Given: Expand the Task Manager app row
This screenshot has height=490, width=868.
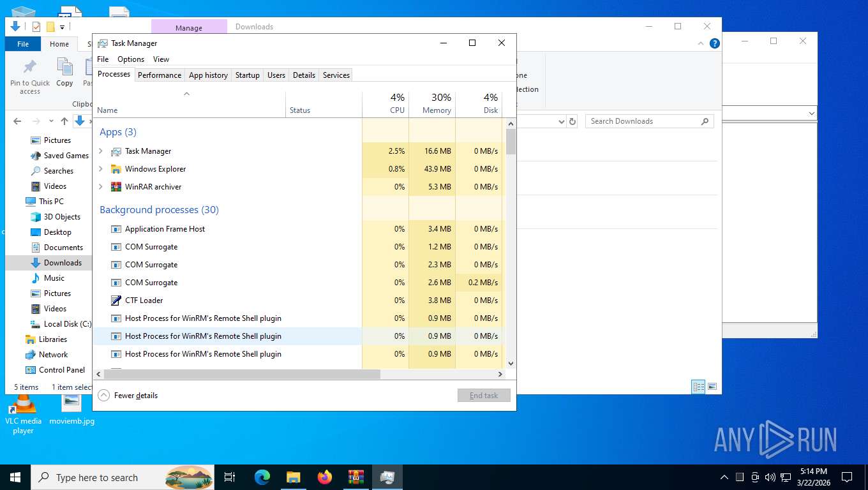Looking at the screenshot, I should pos(101,151).
